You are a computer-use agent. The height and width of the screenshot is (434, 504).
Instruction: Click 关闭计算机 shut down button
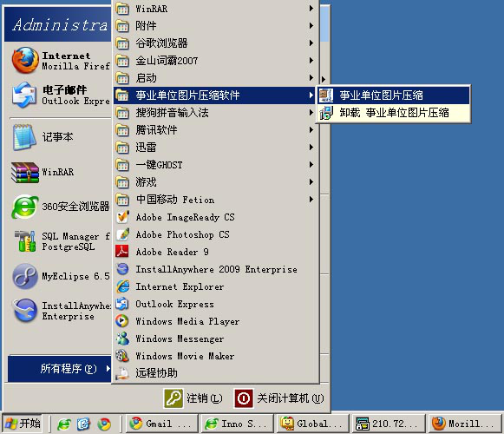279,398
